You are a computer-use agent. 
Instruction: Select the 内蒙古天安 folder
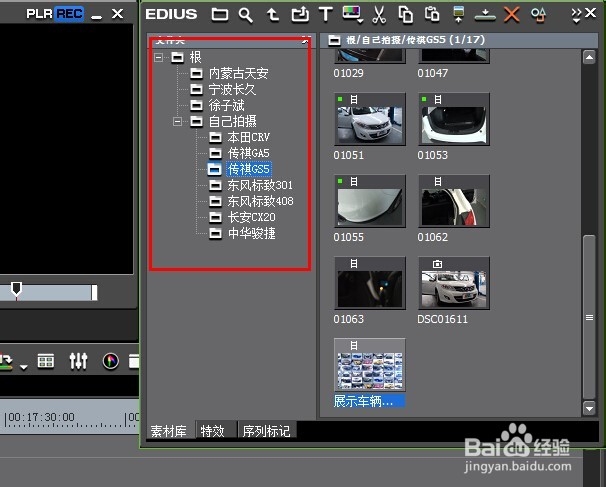point(238,73)
